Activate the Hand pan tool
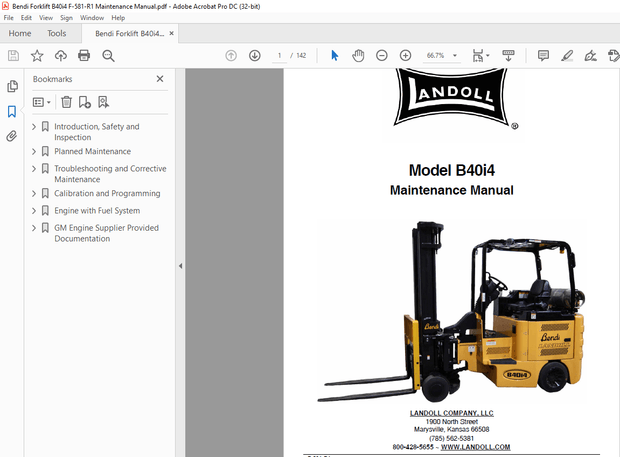Viewport: 620px width, 457px height. tap(358, 56)
